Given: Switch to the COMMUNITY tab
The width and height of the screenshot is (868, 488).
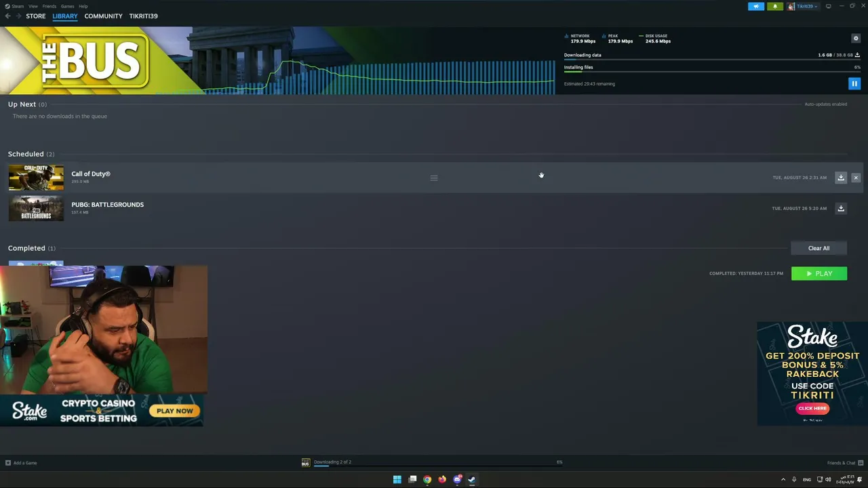Looking at the screenshot, I should pyautogui.click(x=103, y=16).
